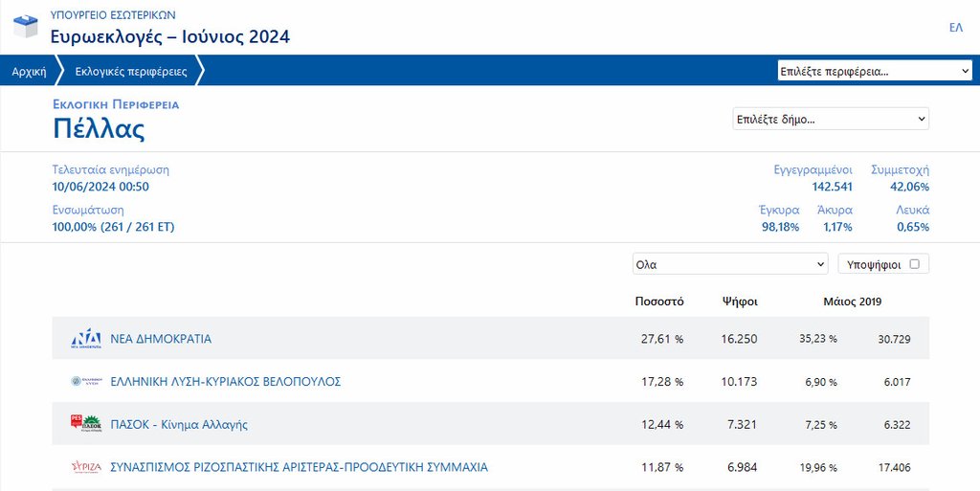Click the 10/06/2024 00:50 update time

pyautogui.click(x=100, y=187)
